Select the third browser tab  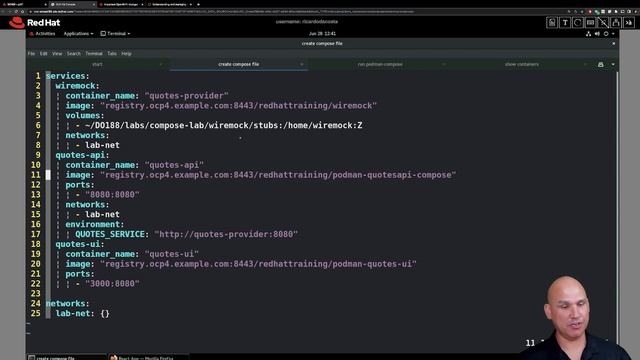click(121, 4)
